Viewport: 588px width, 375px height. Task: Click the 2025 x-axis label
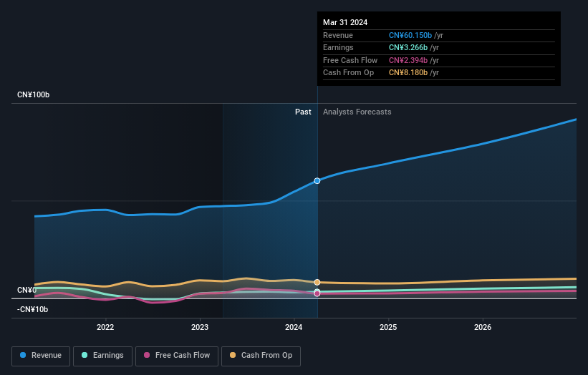coord(388,327)
